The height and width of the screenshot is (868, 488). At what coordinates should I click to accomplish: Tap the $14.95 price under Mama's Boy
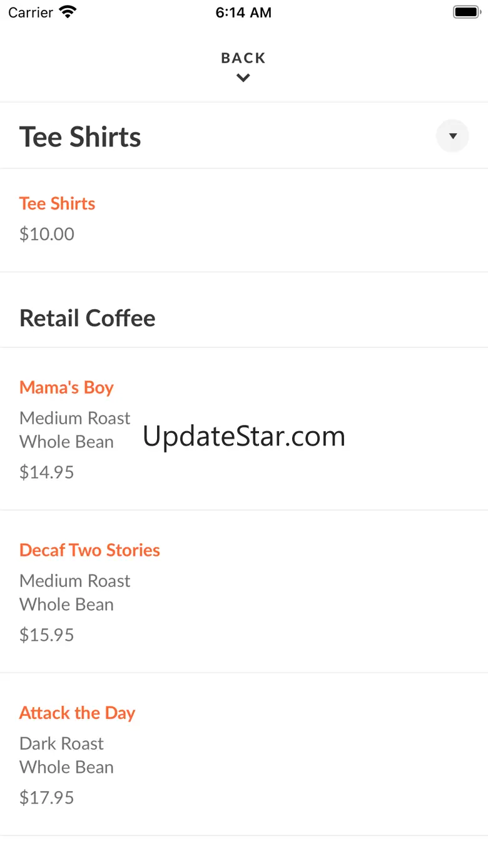47,472
